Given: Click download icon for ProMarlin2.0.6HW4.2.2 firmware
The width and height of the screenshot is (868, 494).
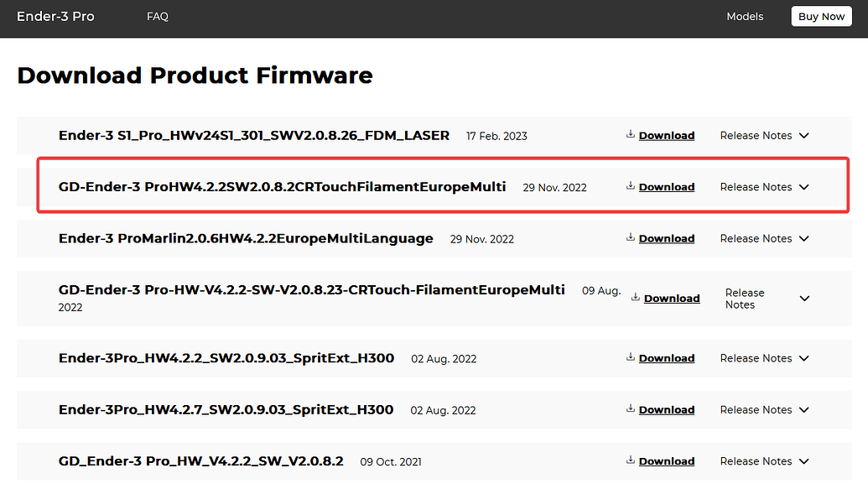Looking at the screenshot, I should (630, 237).
